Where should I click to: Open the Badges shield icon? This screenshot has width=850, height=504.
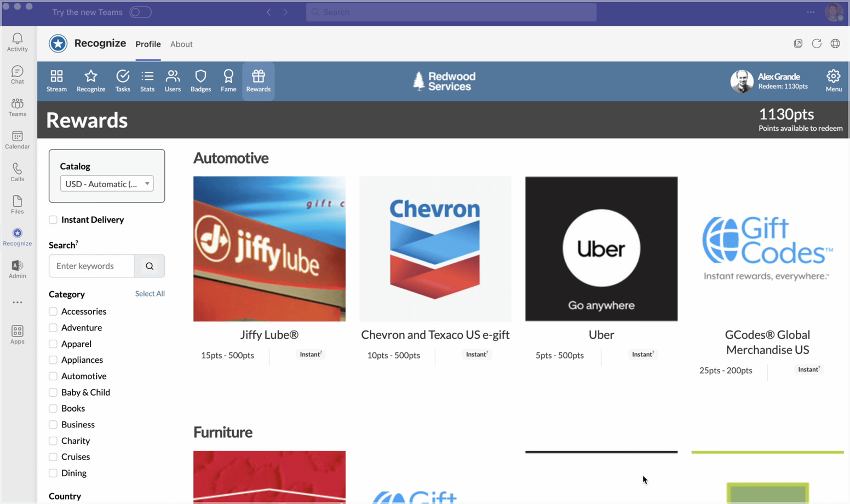(200, 80)
